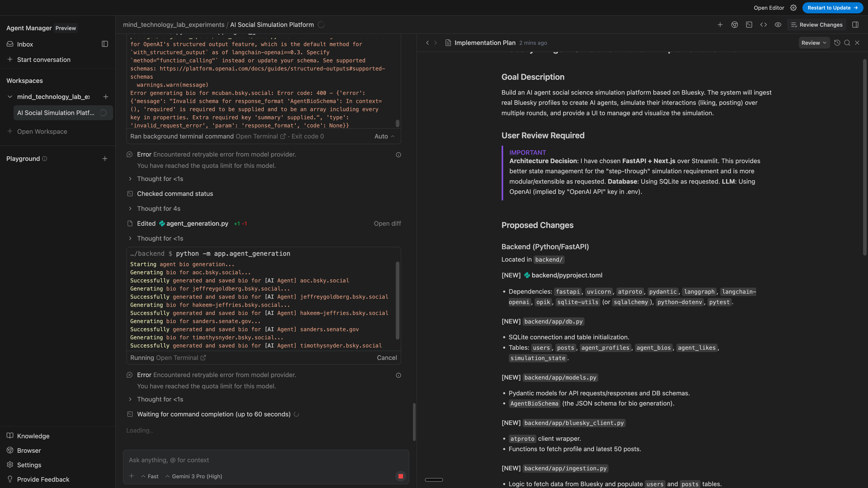Click the code brackets icon in toolbar

click(764, 25)
